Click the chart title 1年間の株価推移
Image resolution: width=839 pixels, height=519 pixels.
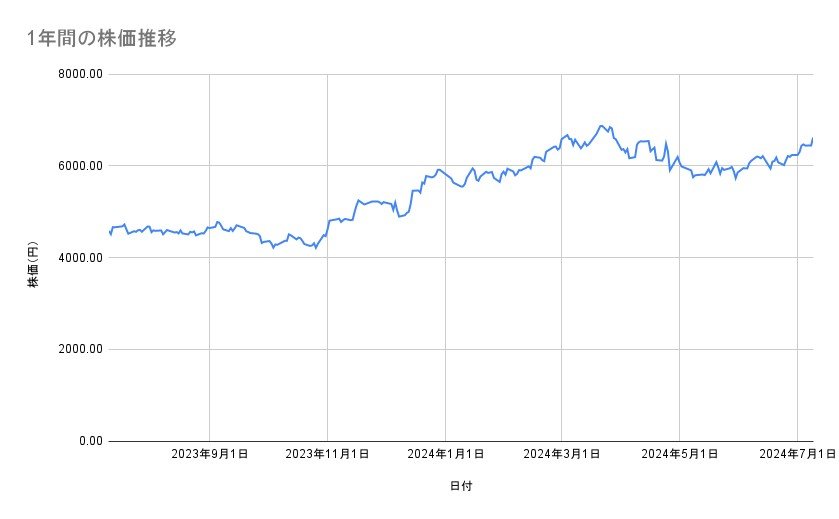103,38
